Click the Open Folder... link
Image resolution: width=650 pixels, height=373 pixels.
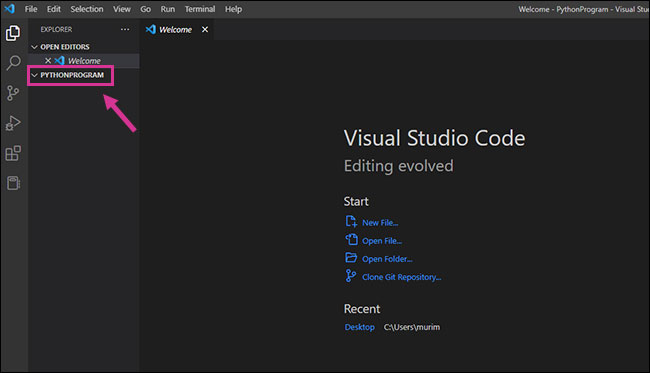click(x=387, y=259)
